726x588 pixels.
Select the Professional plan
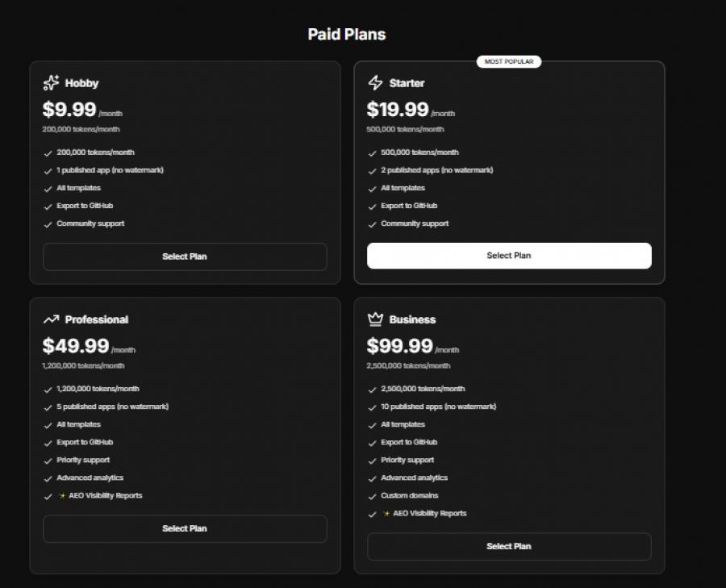(x=185, y=528)
